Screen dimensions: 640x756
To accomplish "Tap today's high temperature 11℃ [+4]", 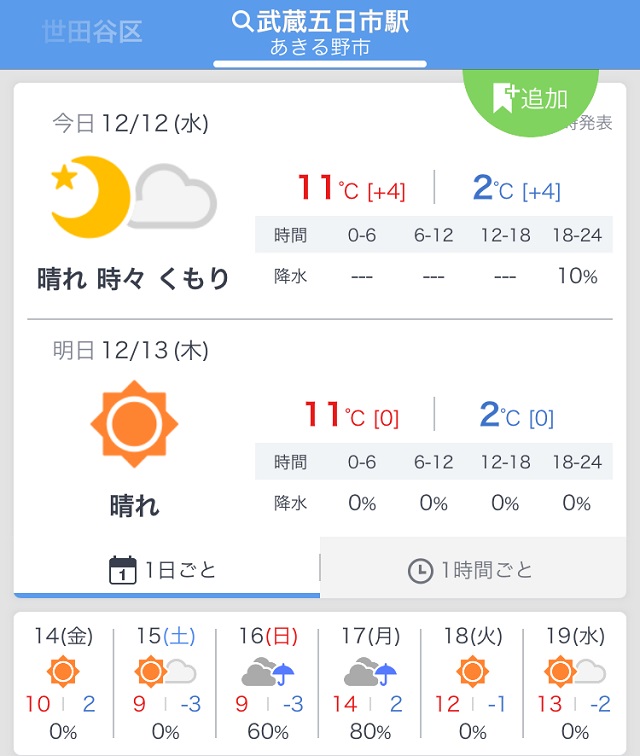I will (351, 187).
